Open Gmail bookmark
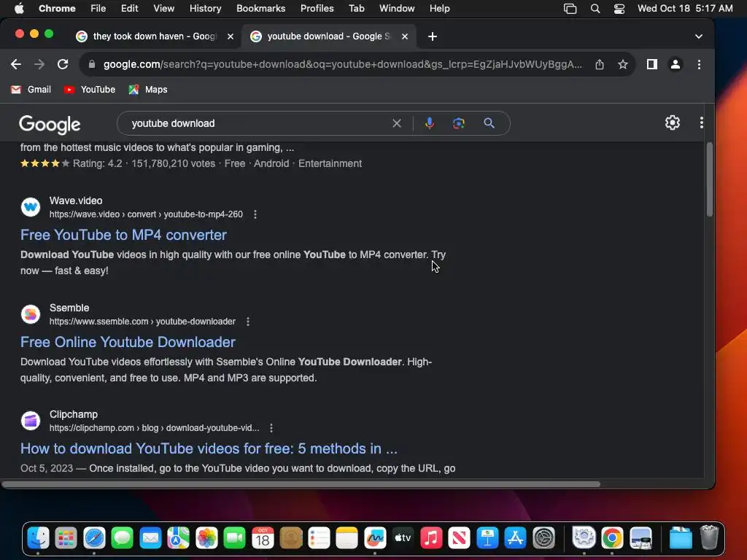Image resolution: width=747 pixels, height=560 pixels. (x=31, y=90)
